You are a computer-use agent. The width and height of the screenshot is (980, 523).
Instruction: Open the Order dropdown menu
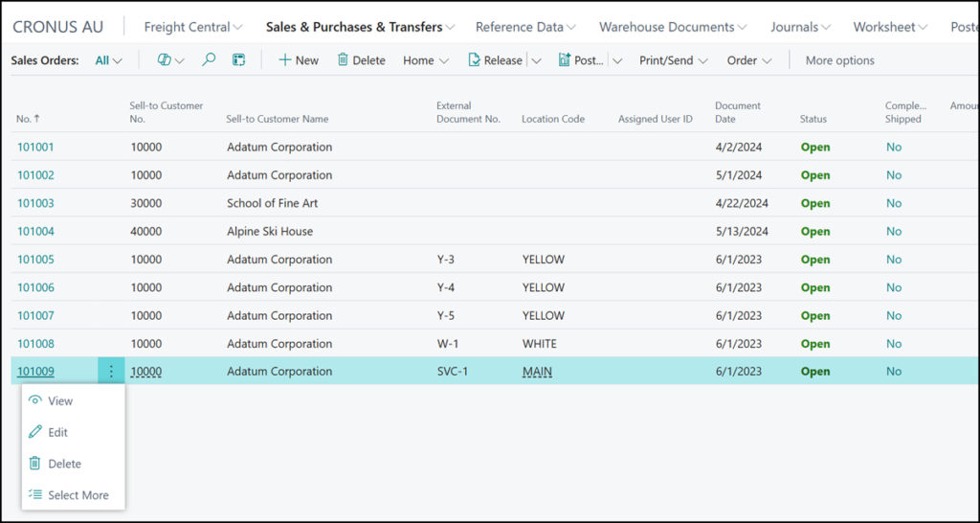(748, 60)
